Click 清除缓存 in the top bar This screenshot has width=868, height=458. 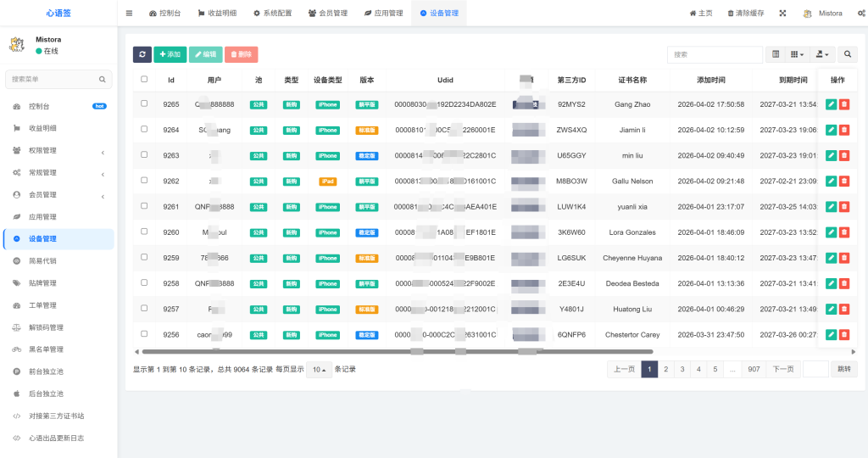tap(746, 14)
